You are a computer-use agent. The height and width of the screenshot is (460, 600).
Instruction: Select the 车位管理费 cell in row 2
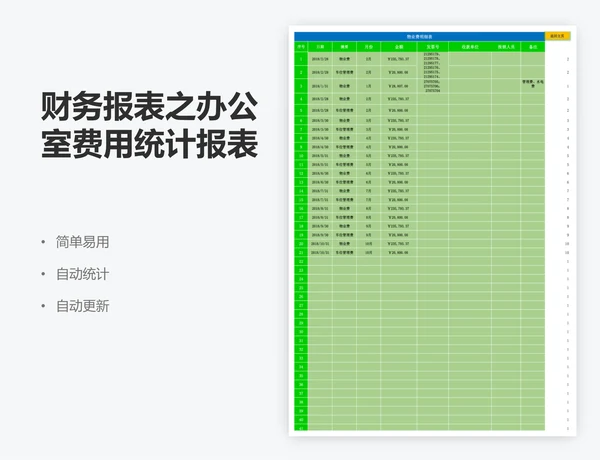coord(344,72)
